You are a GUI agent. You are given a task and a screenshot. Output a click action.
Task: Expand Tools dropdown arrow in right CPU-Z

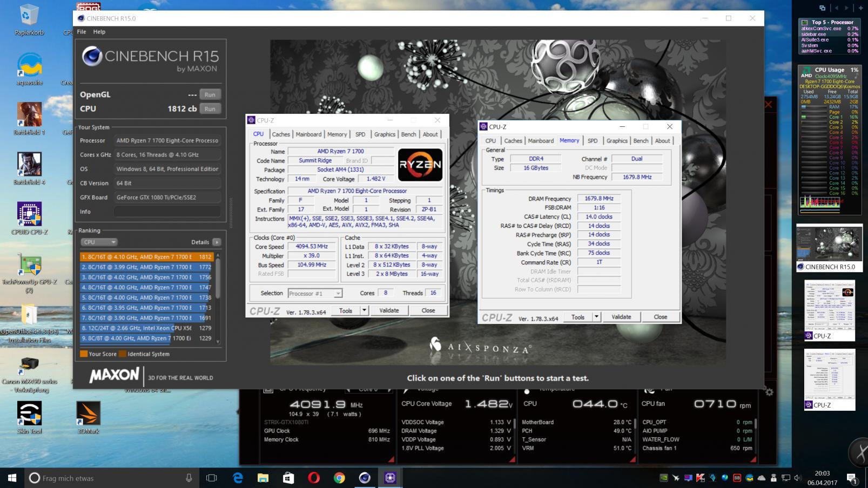point(597,317)
